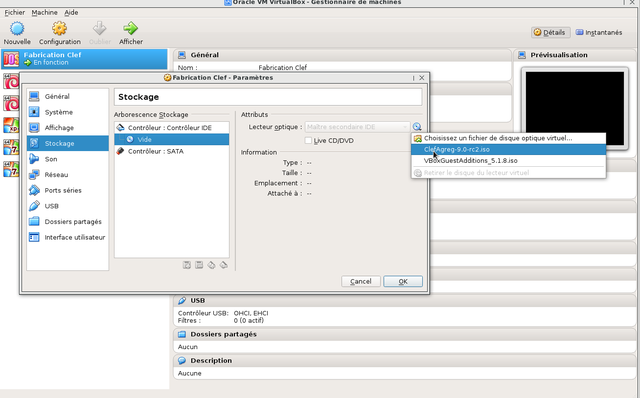
Task: Select the Stockage settings category
Action: point(68,143)
